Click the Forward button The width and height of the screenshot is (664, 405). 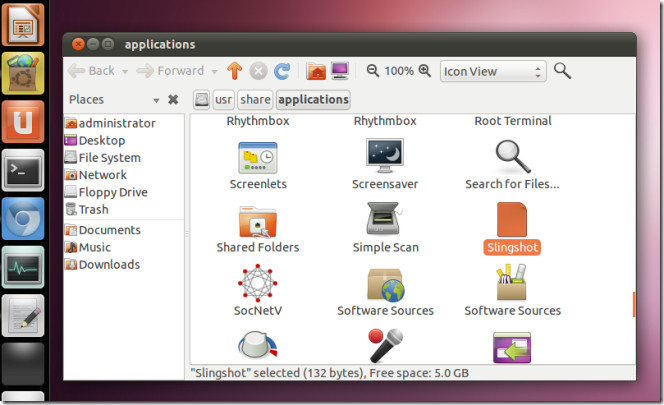click(170, 71)
